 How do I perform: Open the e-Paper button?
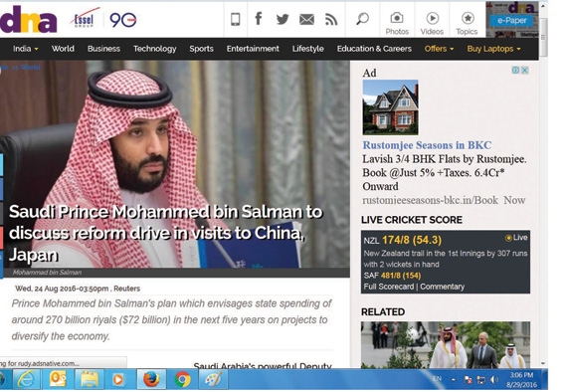point(511,21)
